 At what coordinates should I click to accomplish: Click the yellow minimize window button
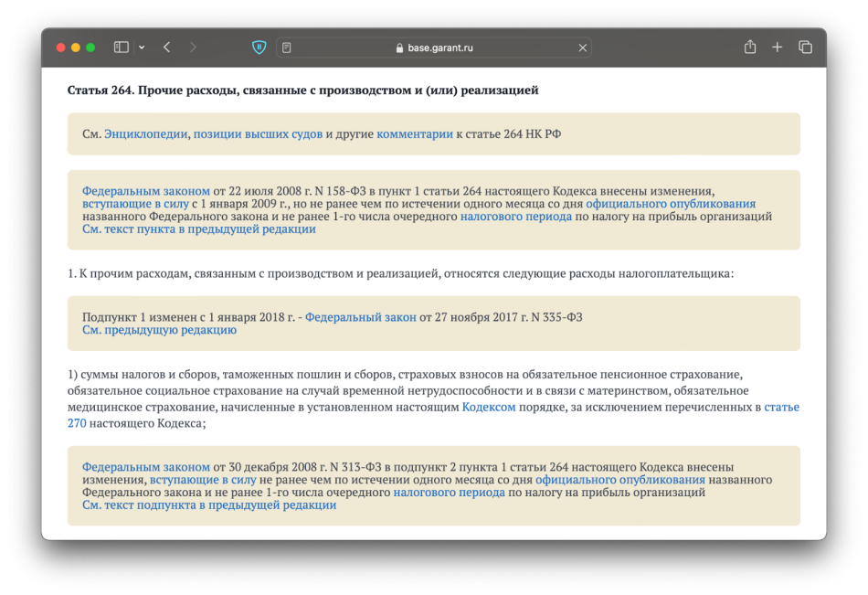pyautogui.click(x=76, y=48)
